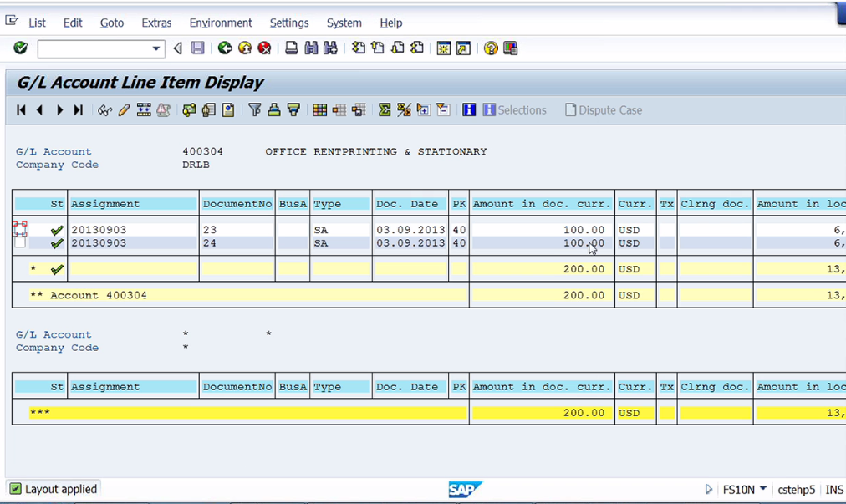This screenshot has height=504, width=846.
Task: Click the '***' grand total row label
Action: pos(40,412)
